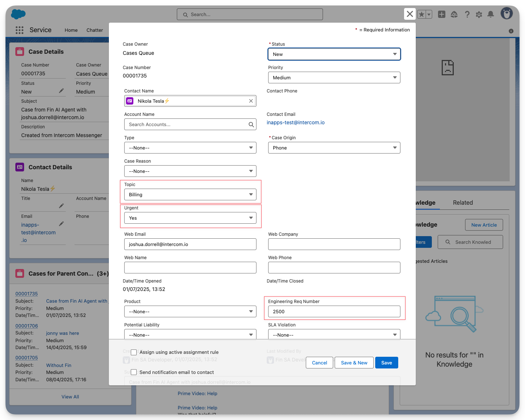Check Send notification email to contact
The width and height of the screenshot is (525, 420).
(134, 372)
